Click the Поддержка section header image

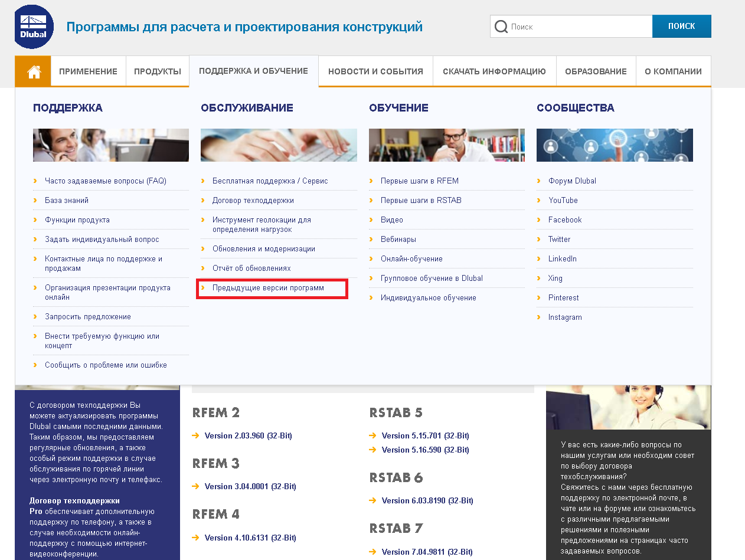pos(111,145)
